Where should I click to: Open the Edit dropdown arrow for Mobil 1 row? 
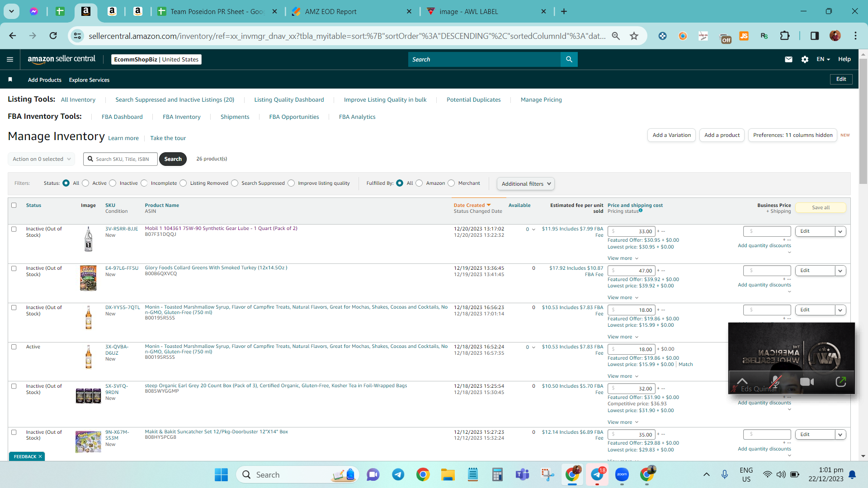click(840, 231)
